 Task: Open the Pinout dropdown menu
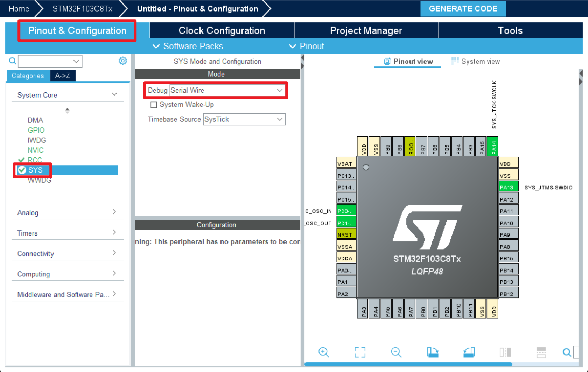[x=307, y=46]
